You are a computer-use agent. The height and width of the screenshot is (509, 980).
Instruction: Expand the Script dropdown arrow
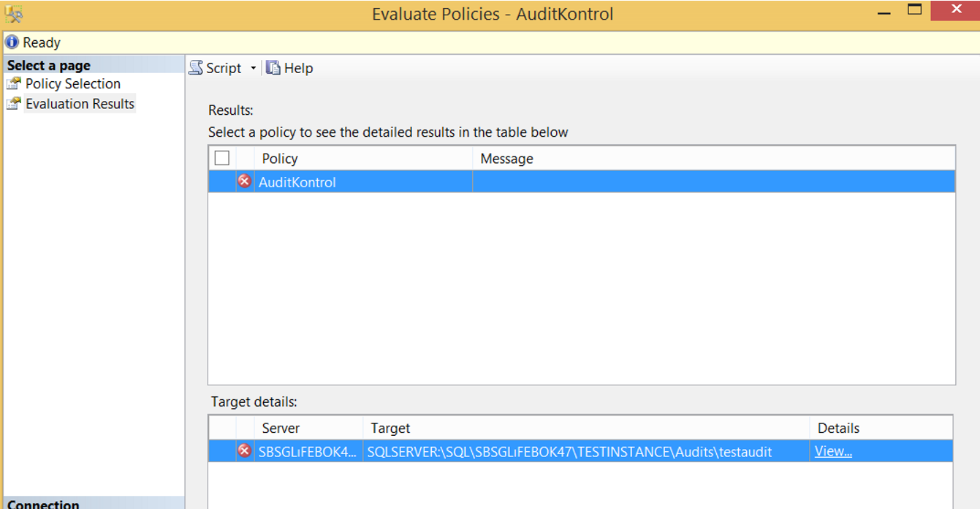(254, 68)
